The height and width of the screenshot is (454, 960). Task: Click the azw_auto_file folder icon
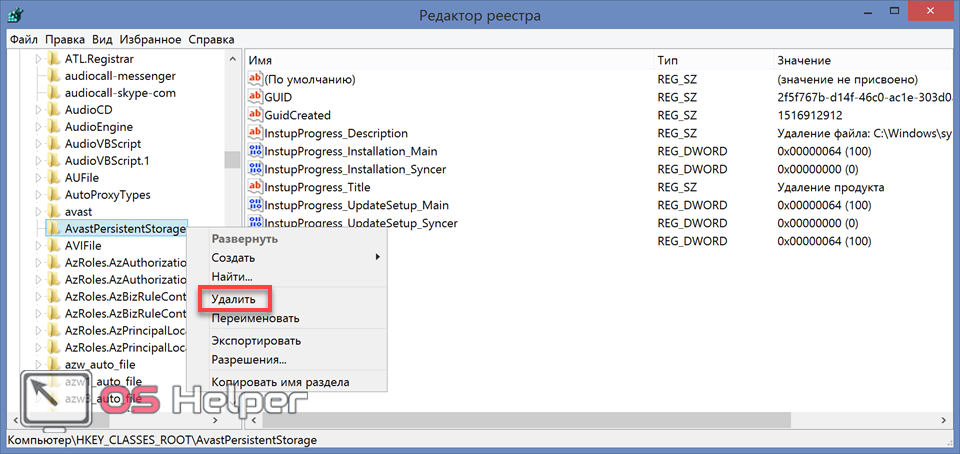click(x=54, y=365)
